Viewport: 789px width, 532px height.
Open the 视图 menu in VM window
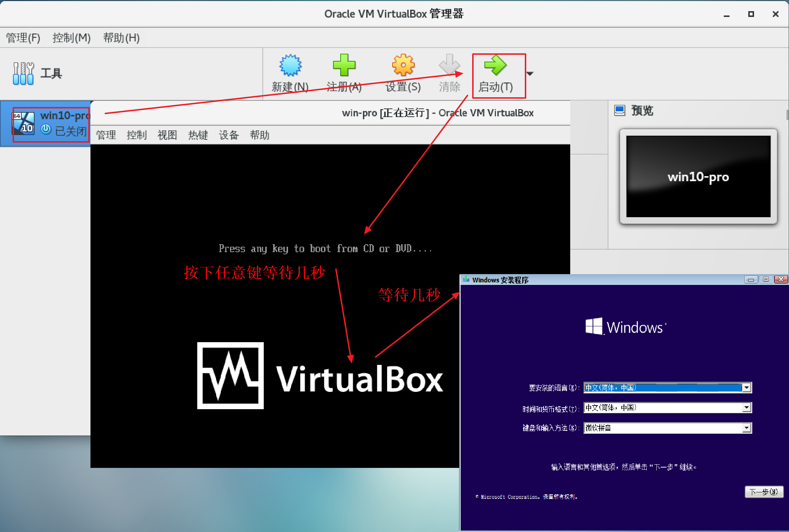pyautogui.click(x=167, y=135)
